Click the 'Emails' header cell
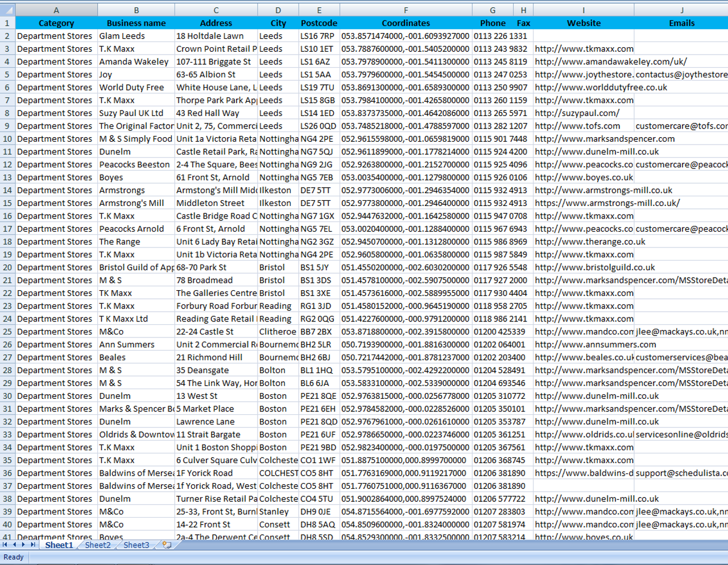728x565 pixels. [x=681, y=23]
